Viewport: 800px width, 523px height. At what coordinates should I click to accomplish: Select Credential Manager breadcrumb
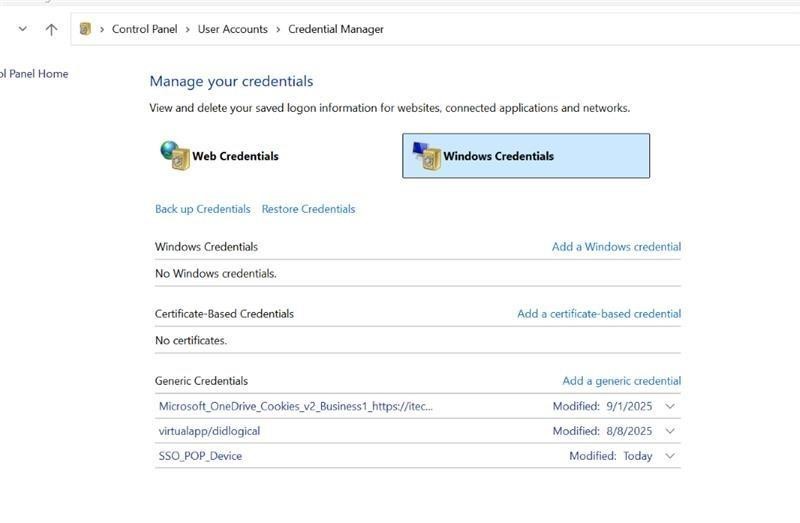coord(336,29)
